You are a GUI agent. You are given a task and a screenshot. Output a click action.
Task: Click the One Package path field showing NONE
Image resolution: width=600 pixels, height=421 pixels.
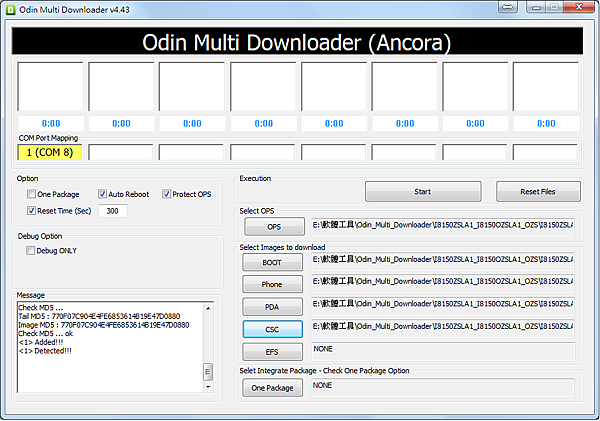[443, 387]
